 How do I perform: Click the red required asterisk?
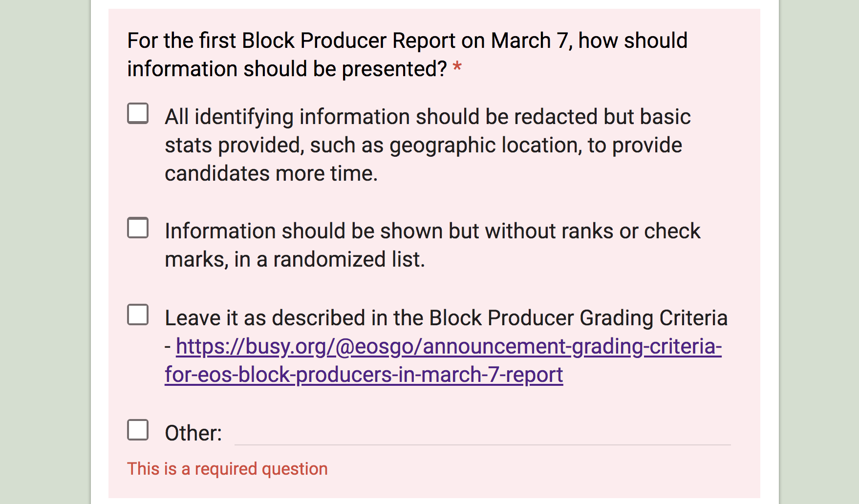coord(457,66)
